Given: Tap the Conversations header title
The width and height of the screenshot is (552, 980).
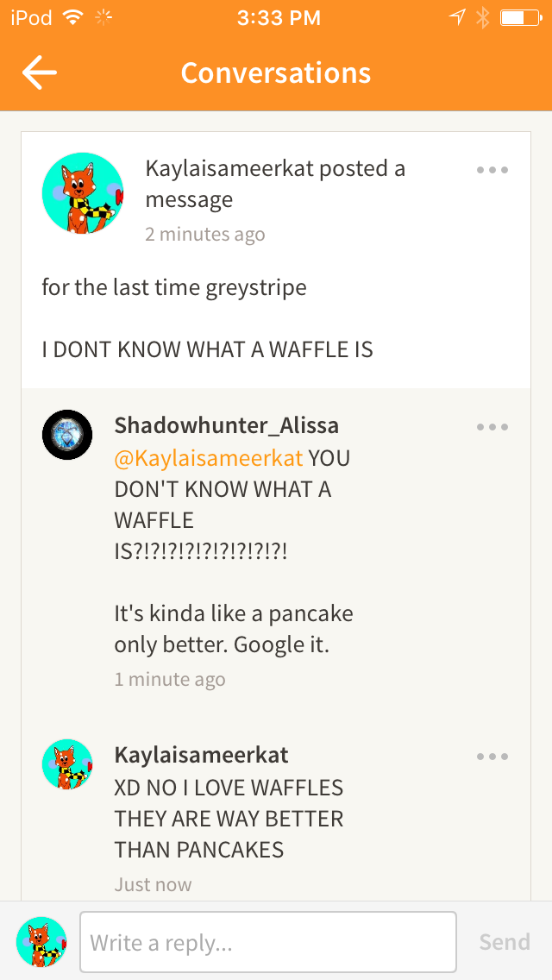Looking at the screenshot, I should click(276, 73).
